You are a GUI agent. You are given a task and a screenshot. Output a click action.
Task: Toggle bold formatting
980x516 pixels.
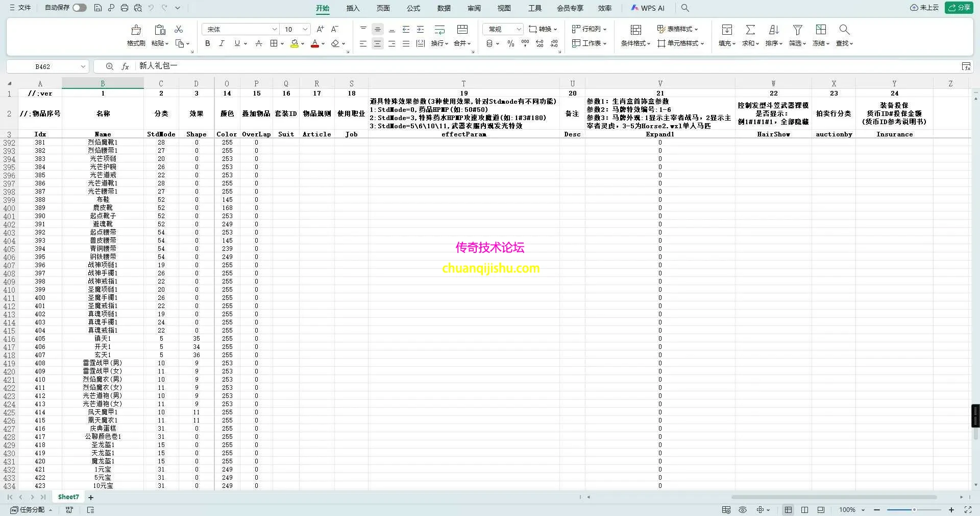[x=207, y=43]
